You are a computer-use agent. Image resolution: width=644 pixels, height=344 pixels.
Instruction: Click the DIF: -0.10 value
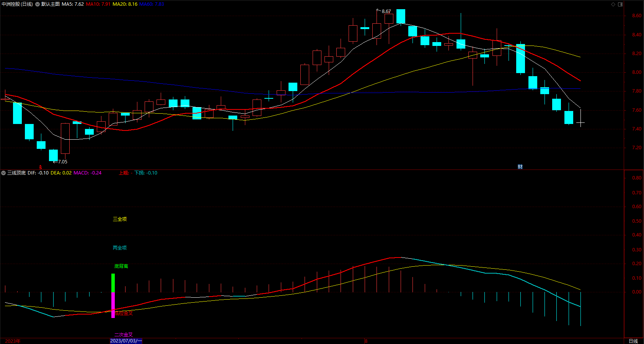click(x=38, y=173)
